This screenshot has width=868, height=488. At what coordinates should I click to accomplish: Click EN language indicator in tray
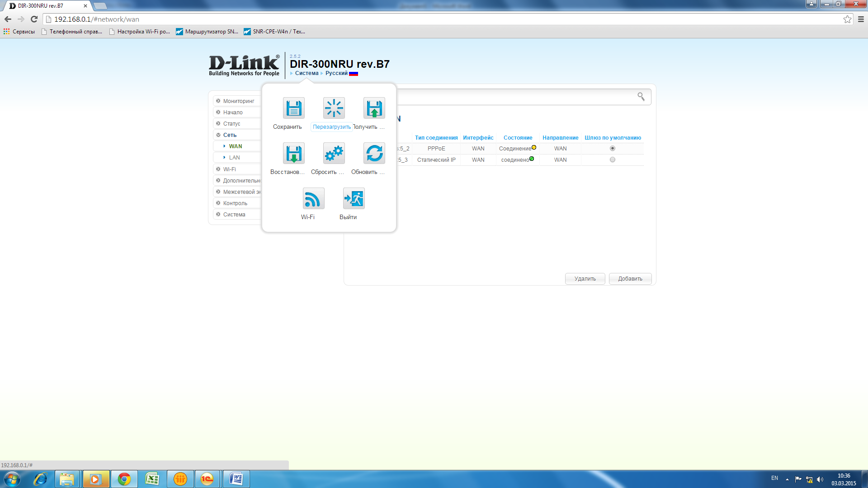(774, 478)
